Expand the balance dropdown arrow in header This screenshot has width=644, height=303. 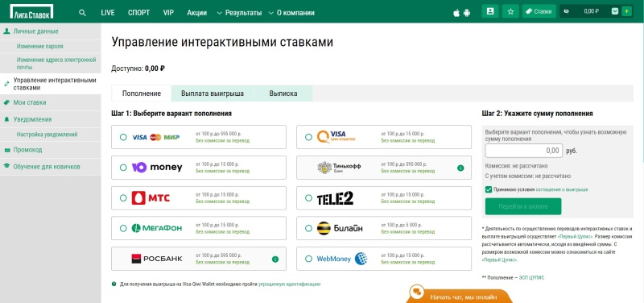615,11
